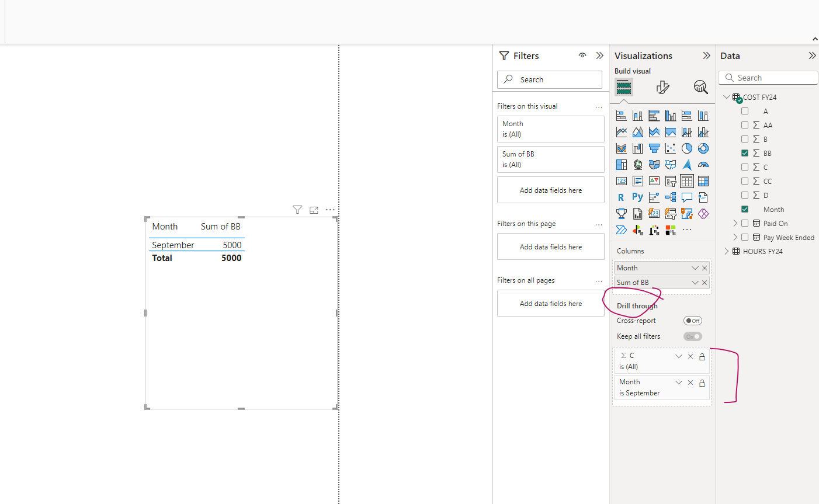Tick the CC field checkbox

coord(745,181)
